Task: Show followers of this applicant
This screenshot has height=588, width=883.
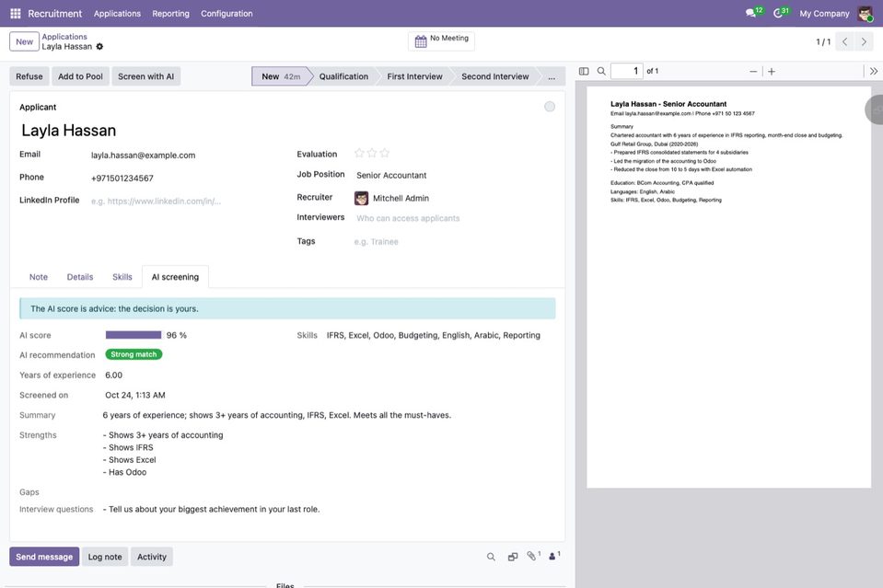Action: point(554,556)
